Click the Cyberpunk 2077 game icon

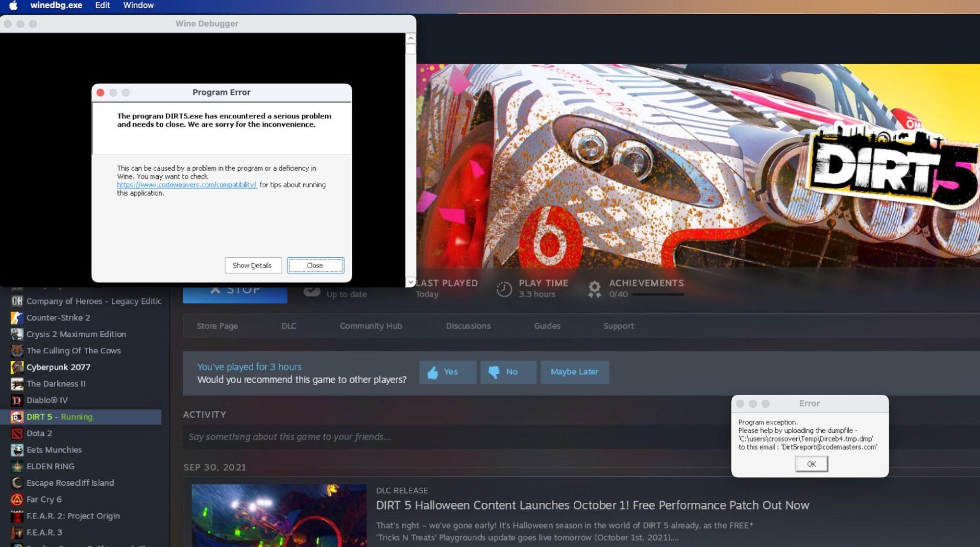(17, 367)
